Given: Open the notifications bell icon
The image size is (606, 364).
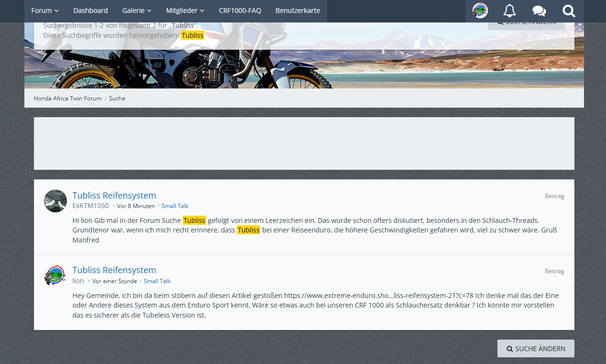Looking at the screenshot, I should pyautogui.click(x=509, y=11).
